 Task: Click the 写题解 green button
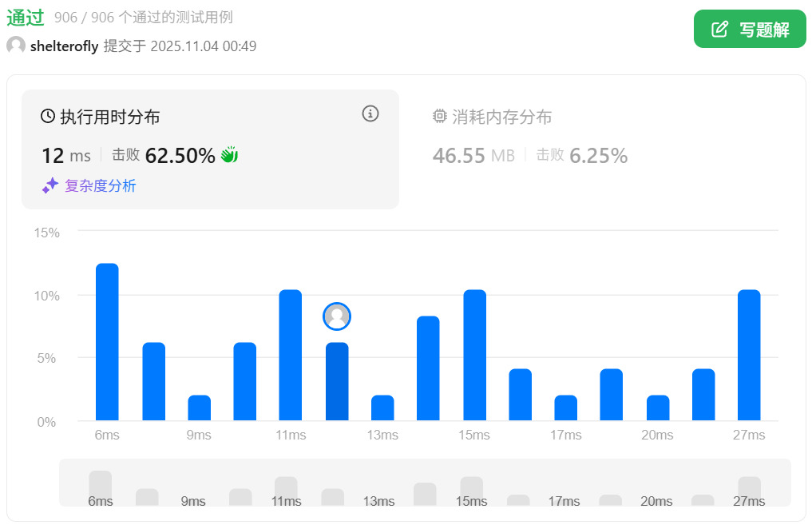point(750,30)
